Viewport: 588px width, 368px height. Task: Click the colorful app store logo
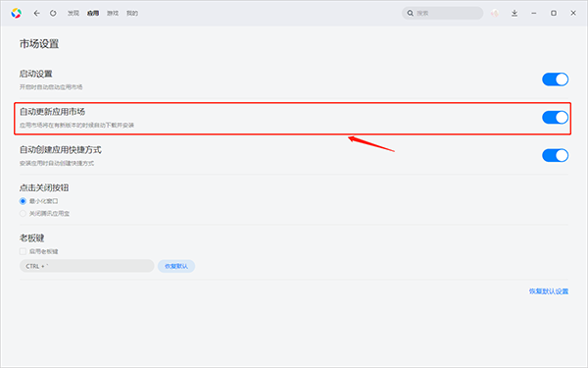(x=16, y=13)
